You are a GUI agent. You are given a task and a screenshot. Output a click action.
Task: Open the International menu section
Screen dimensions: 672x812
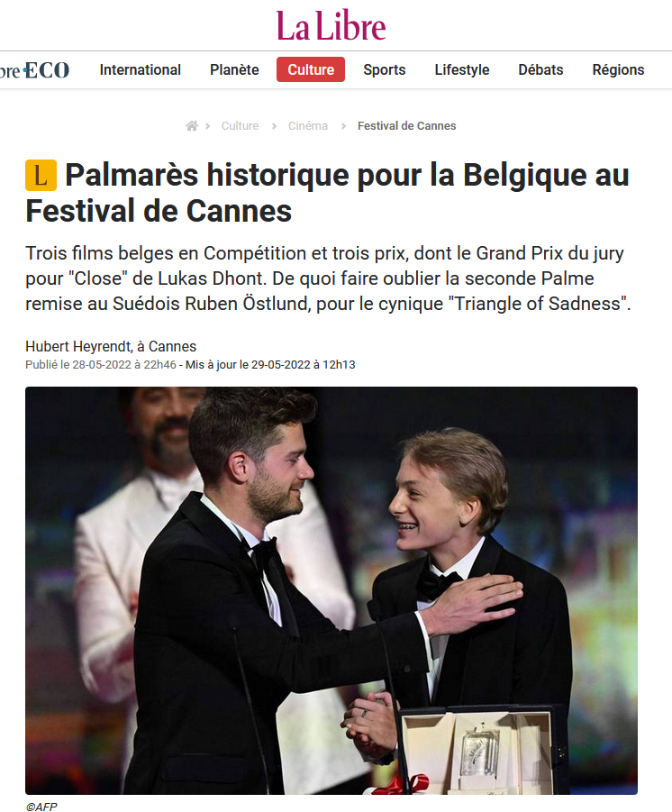coord(141,70)
